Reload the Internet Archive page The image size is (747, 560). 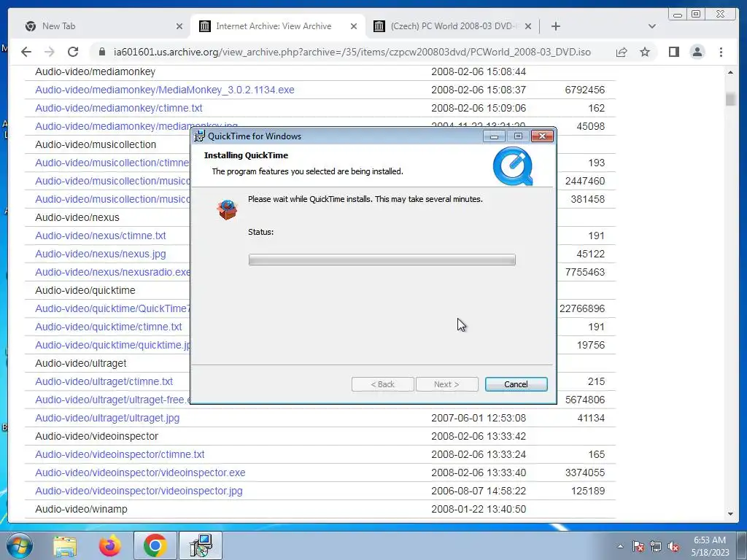click(x=72, y=52)
